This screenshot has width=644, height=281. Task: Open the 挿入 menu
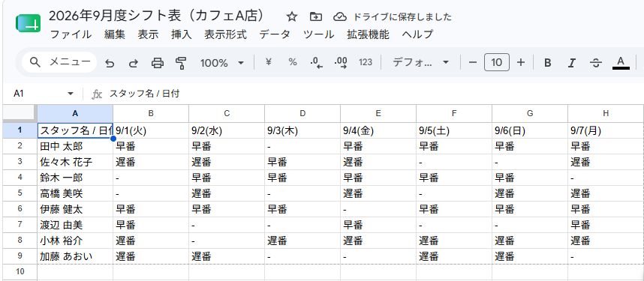tap(182, 34)
